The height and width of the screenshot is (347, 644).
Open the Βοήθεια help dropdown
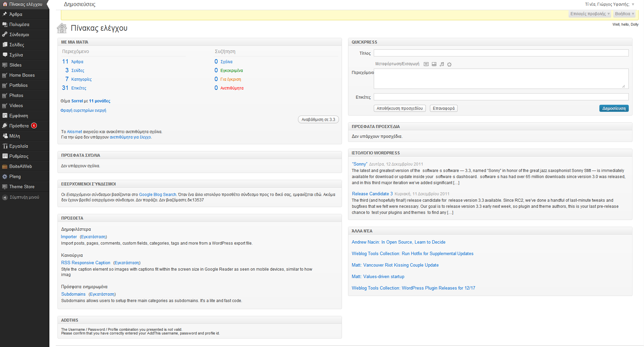tap(624, 14)
